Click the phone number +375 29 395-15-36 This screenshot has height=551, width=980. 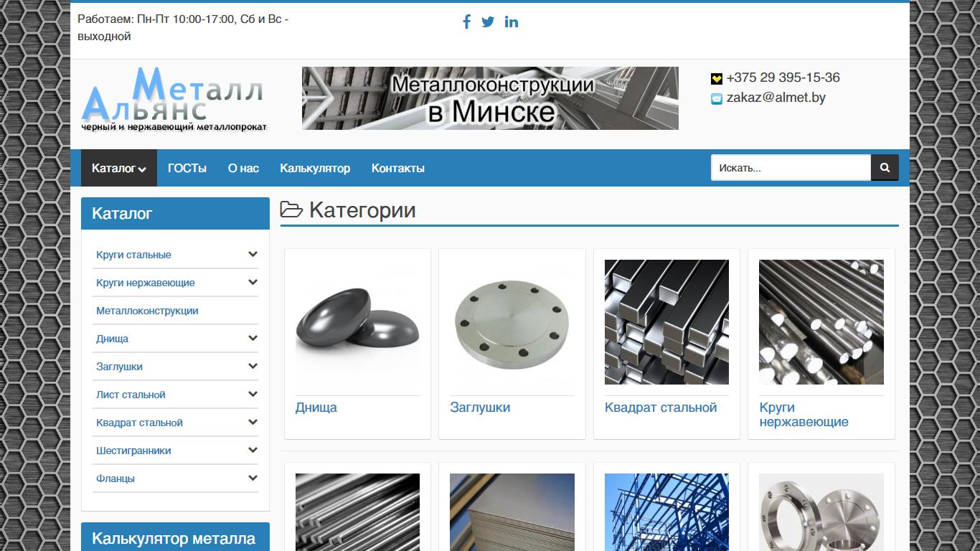[783, 77]
